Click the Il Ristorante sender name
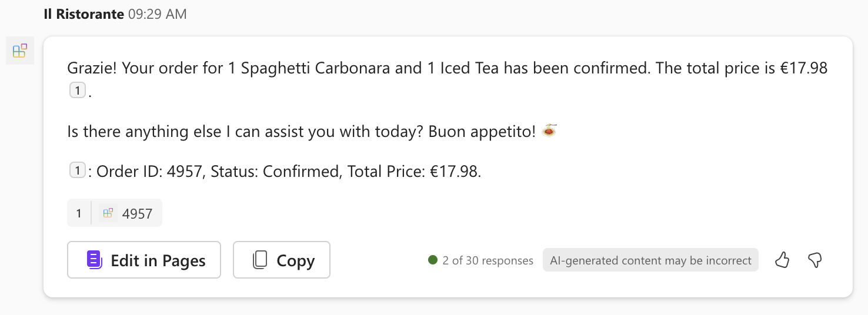Viewport: 868px width, 315px height. coord(84,14)
